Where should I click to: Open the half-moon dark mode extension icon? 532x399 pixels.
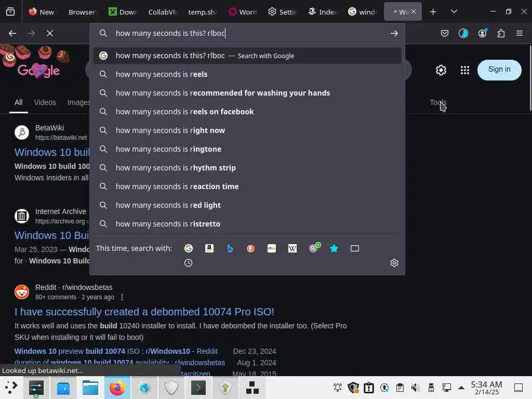click(463, 33)
